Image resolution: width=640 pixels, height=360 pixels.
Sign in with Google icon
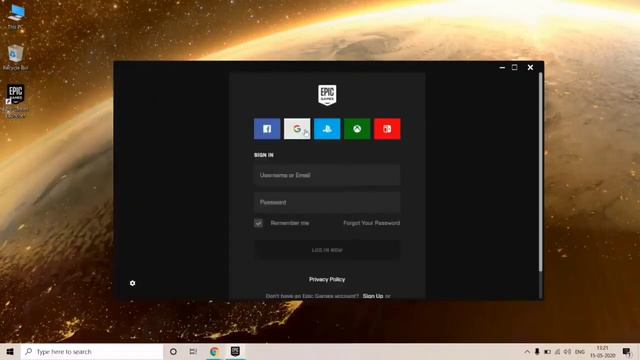(297, 129)
